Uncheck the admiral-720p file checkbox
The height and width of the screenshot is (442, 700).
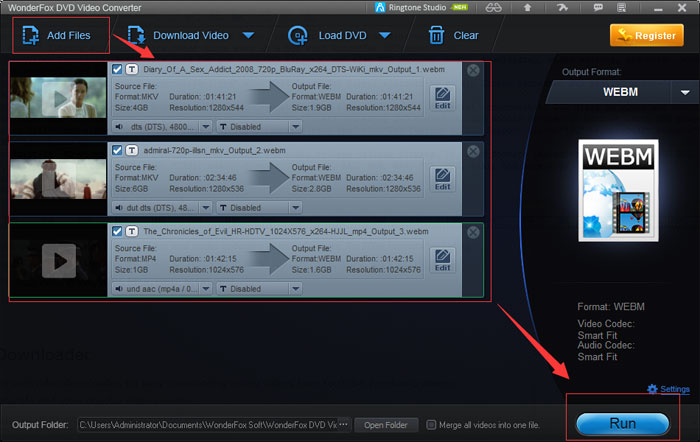point(117,150)
